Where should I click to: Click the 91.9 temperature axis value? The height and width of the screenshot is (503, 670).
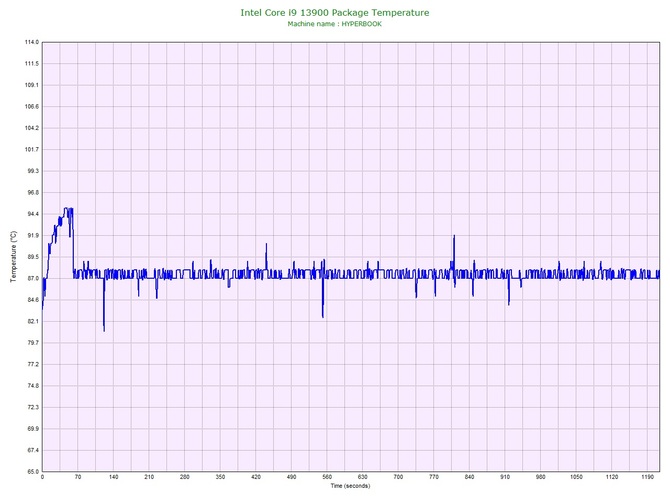[32, 235]
